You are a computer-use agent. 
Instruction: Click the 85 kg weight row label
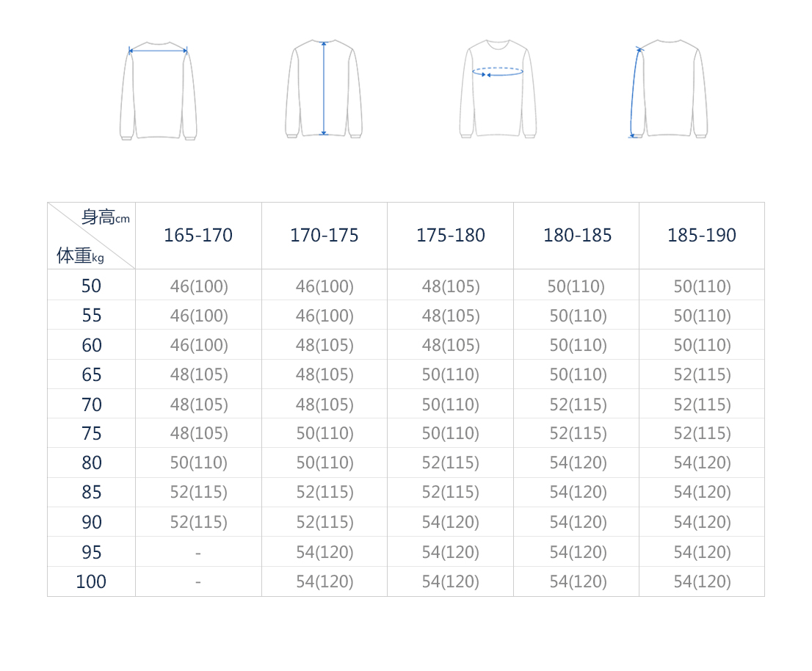click(x=92, y=493)
